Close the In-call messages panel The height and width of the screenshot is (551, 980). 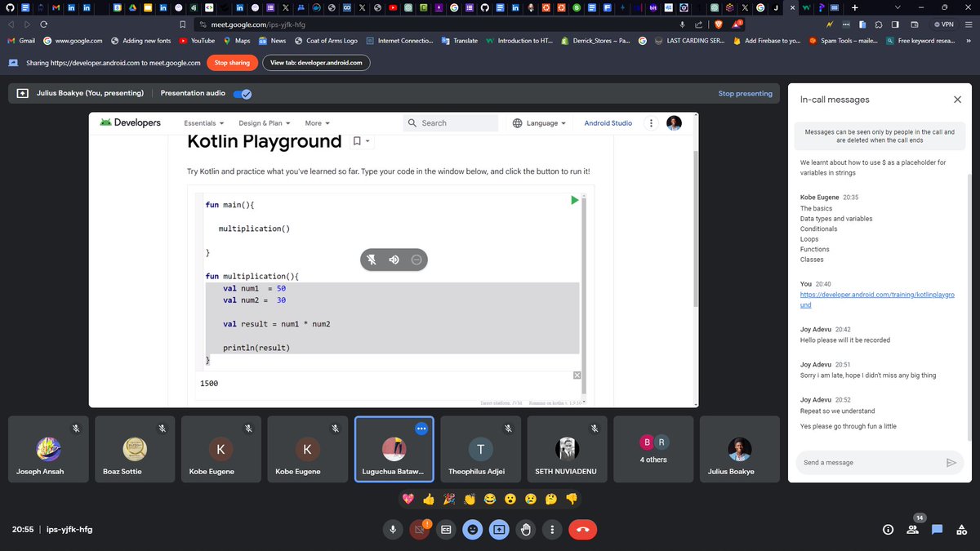click(x=957, y=100)
